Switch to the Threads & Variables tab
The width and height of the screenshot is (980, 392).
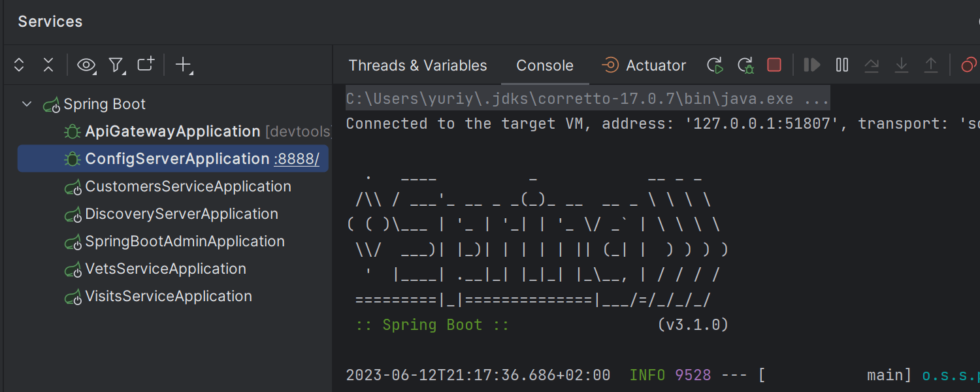[417, 65]
